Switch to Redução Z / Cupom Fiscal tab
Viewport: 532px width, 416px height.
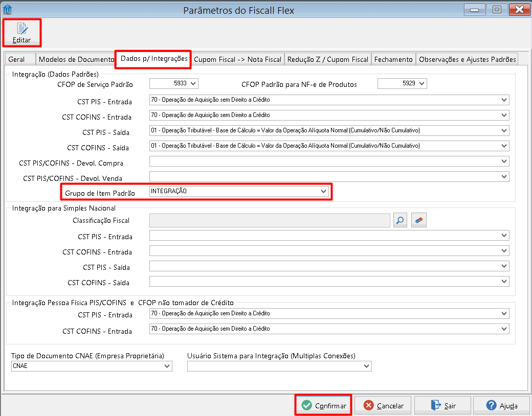tap(328, 59)
